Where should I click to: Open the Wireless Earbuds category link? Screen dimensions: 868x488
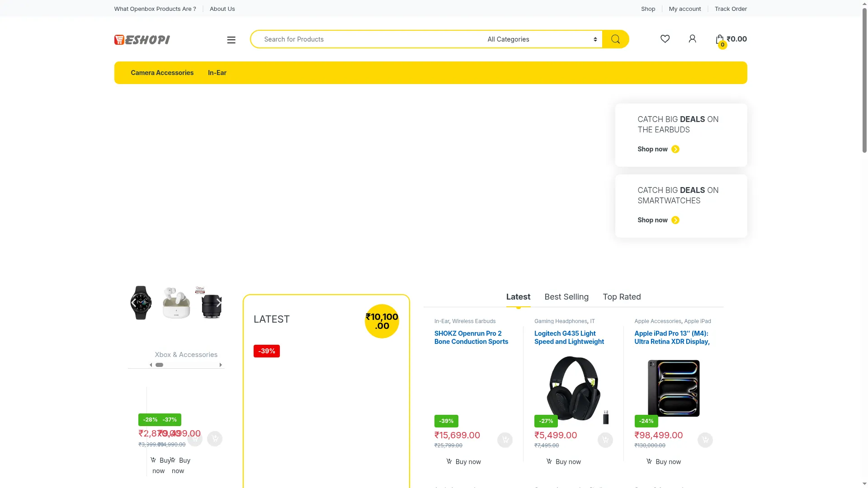[x=474, y=321]
